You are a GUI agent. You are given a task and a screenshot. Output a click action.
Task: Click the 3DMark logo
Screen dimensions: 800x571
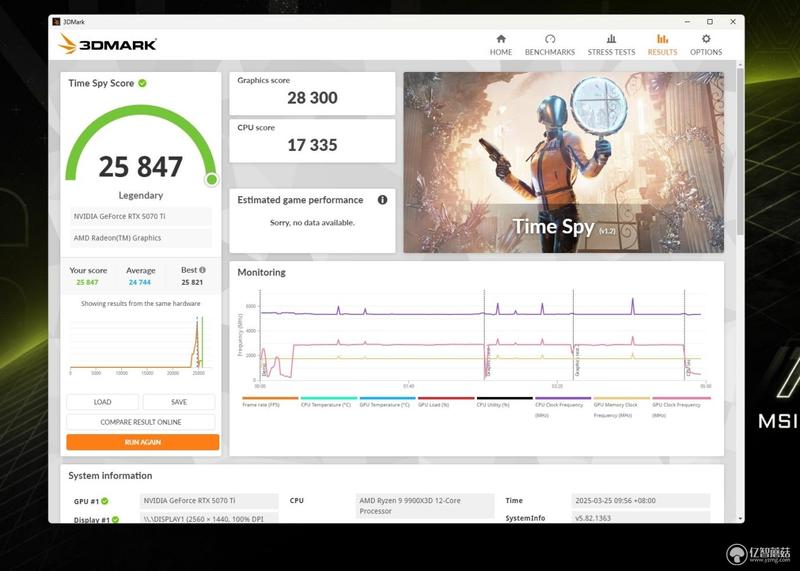click(107, 44)
